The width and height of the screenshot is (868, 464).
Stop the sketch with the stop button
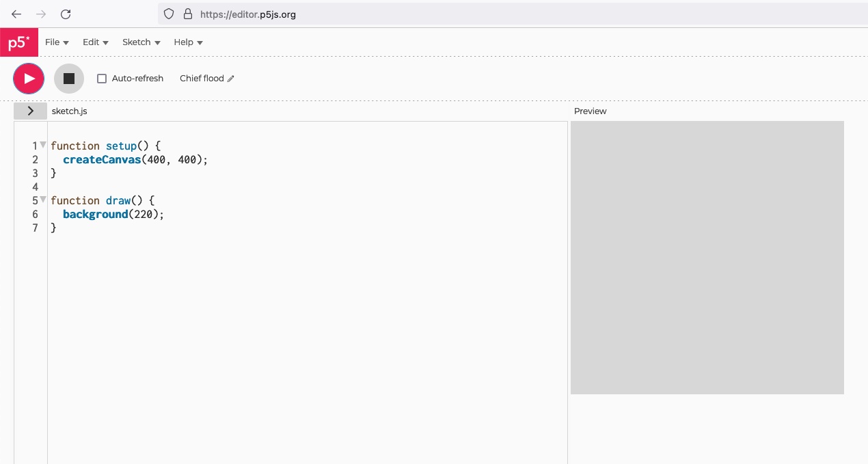[69, 79]
